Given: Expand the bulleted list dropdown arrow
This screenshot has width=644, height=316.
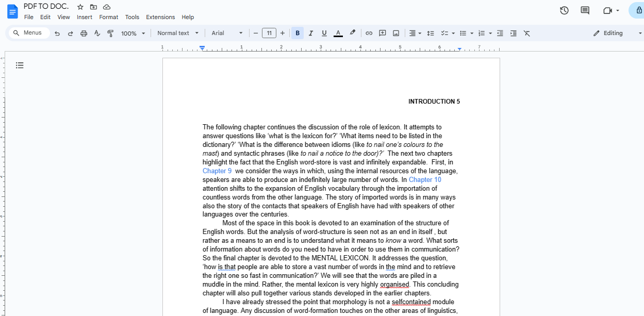Looking at the screenshot, I should click(x=472, y=33).
